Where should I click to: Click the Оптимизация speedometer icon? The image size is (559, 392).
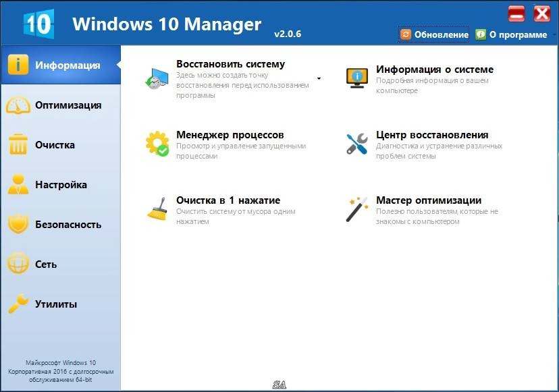click(18, 105)
